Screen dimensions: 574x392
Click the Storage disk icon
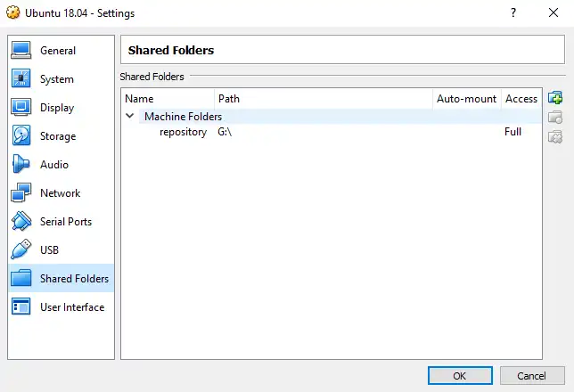tap(22, 136)
